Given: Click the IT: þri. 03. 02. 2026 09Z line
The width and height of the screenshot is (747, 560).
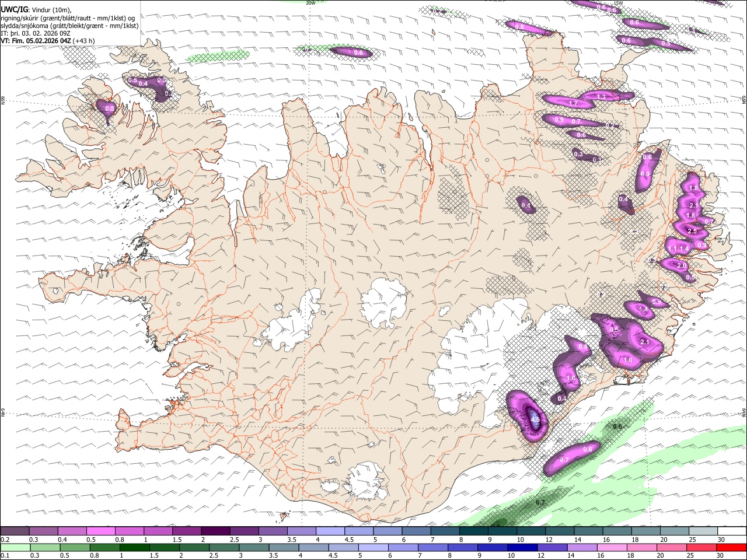Looking at the screenshot, I should coord(36,33).
